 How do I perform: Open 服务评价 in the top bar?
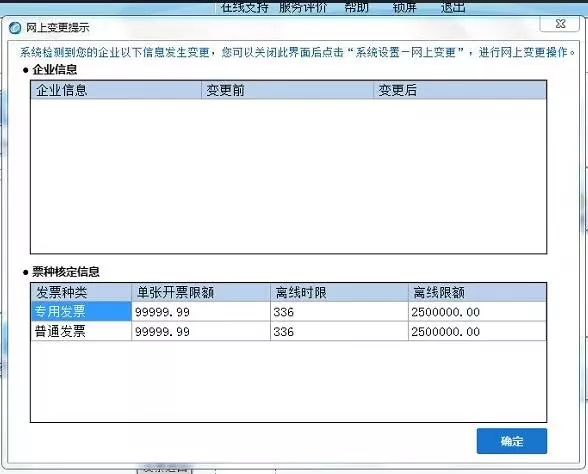(303, 7)
